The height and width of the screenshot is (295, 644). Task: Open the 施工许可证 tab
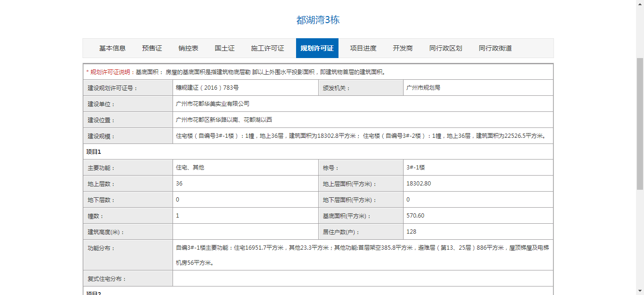[x=267, y=48]
